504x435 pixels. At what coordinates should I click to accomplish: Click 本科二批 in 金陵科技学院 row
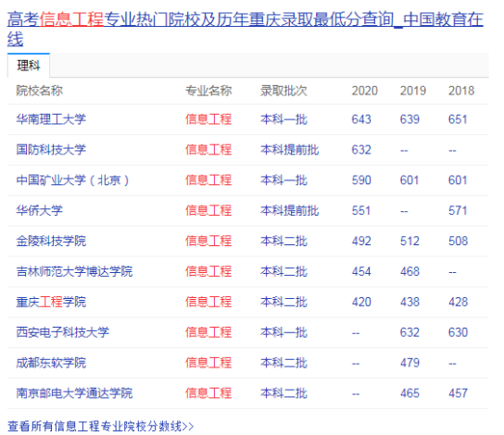[283, 241]
